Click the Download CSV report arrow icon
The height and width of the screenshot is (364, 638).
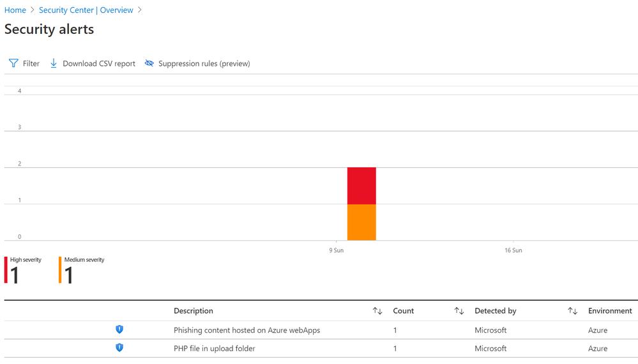[54, 63]
